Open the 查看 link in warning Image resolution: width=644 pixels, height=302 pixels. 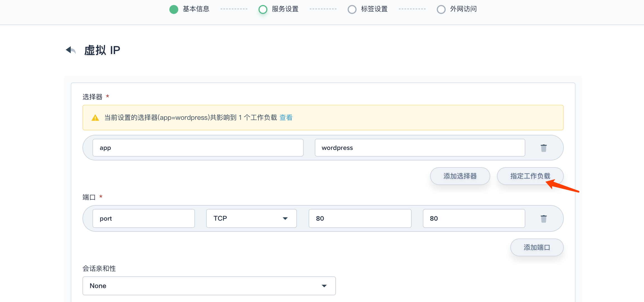286,118
